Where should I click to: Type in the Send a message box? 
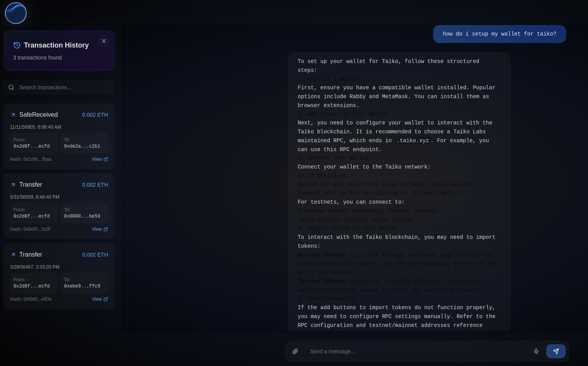[x=417, y=351]
